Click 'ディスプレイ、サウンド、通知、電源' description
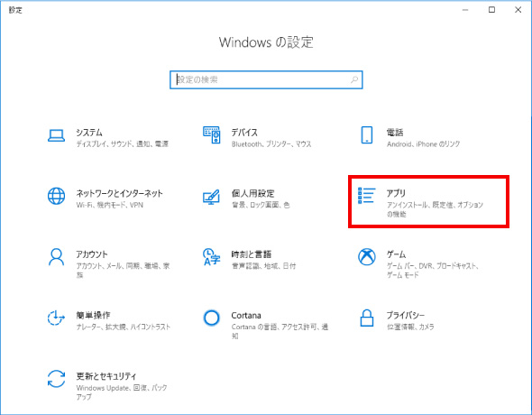The width and height of the screenshot is (532, 415). [x=122, y=143]
